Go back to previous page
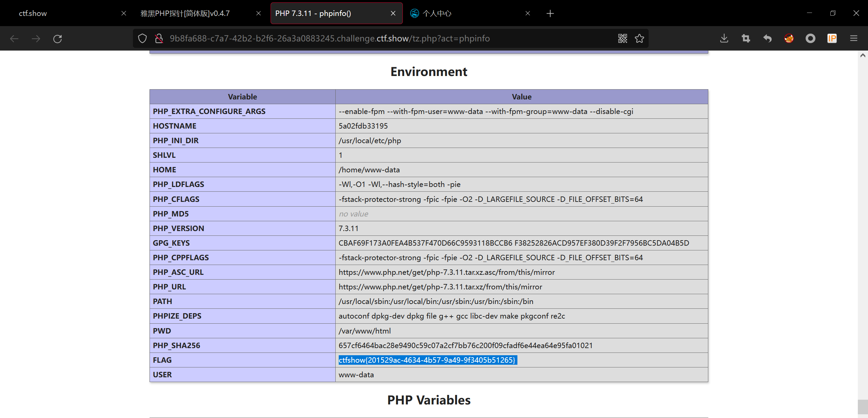The image size is (868, 418). click(x=14, y=39)
